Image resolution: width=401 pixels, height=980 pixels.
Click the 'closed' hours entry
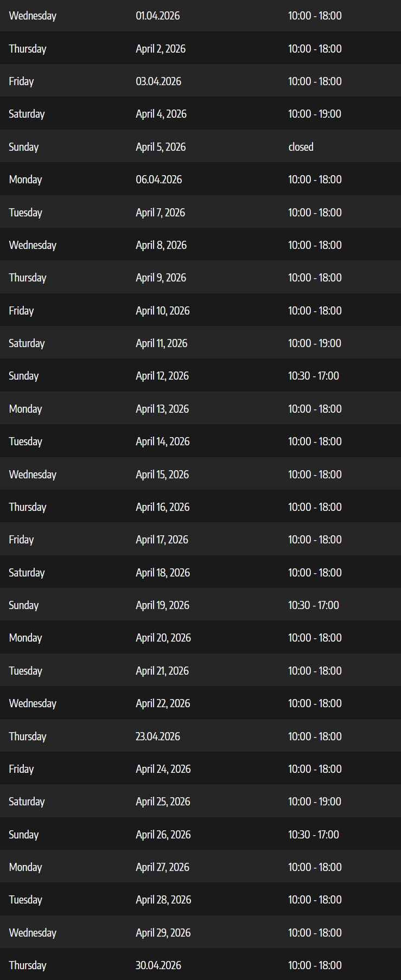pos(301,147)
